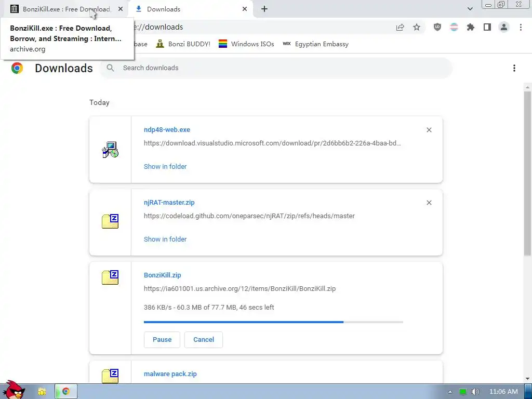The height and width of the screenshot is (399, 532).
Task: Open the Extensions puzzle piece menu
Action: 471,27
